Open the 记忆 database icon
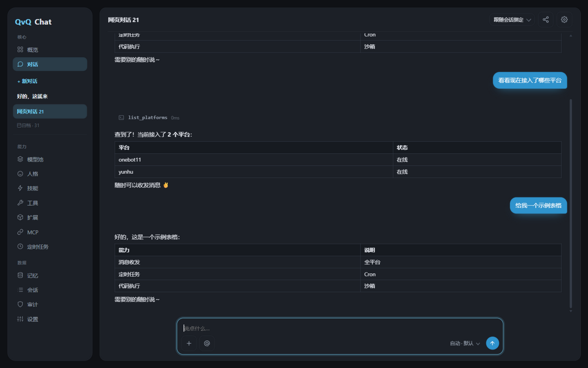588x368 pixels. (20, 275)
